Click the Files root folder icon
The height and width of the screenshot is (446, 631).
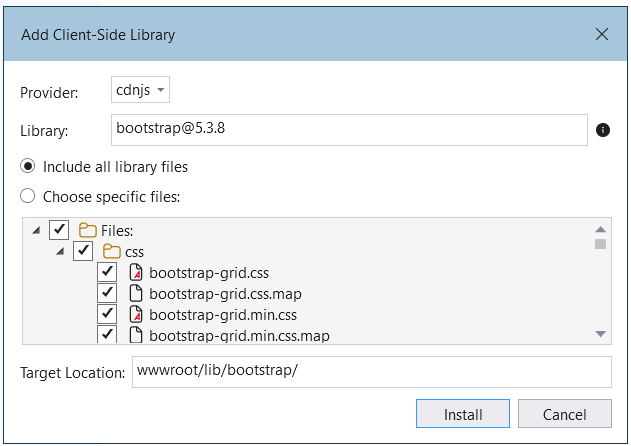pyautogui.click(x=87, y=230)
